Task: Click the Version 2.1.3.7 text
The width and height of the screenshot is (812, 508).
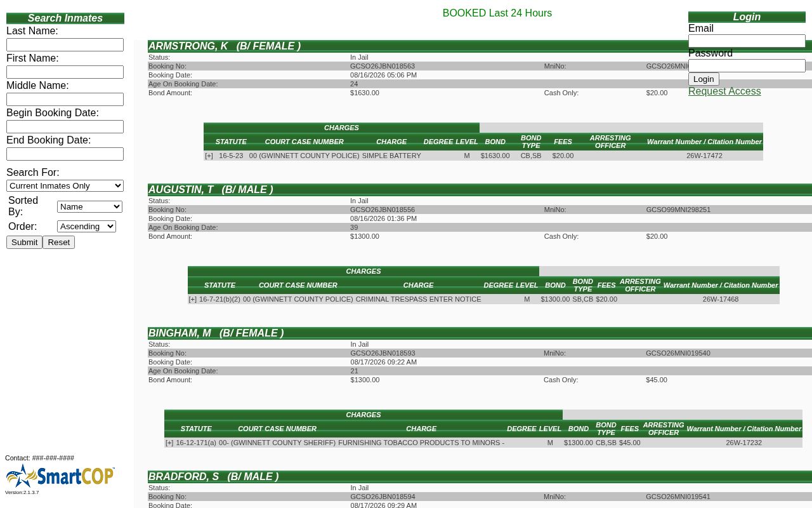Action: coord(22,492)
